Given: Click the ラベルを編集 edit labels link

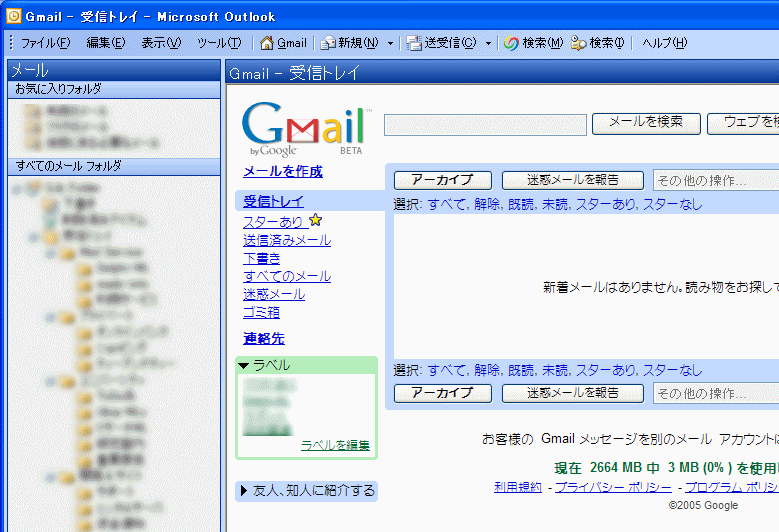Looking at the screenshot, I should pos(335,445).
